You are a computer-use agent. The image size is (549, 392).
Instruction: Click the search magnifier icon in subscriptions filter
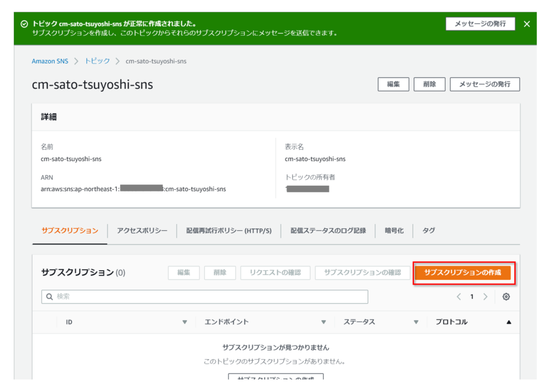point(50,297)
